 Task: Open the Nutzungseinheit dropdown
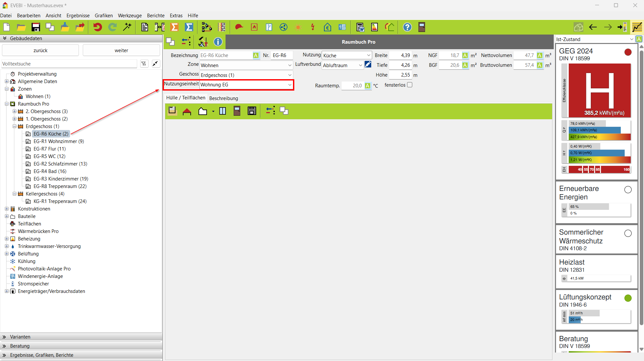pos(289,85)
